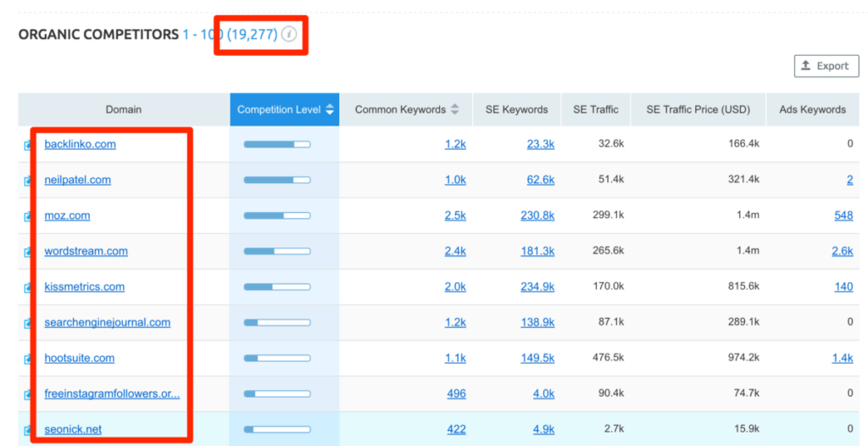This screenshot has height=446, width=868.
Task: Open the wordstream.com domain link
Action: click(x=86, y=251)
